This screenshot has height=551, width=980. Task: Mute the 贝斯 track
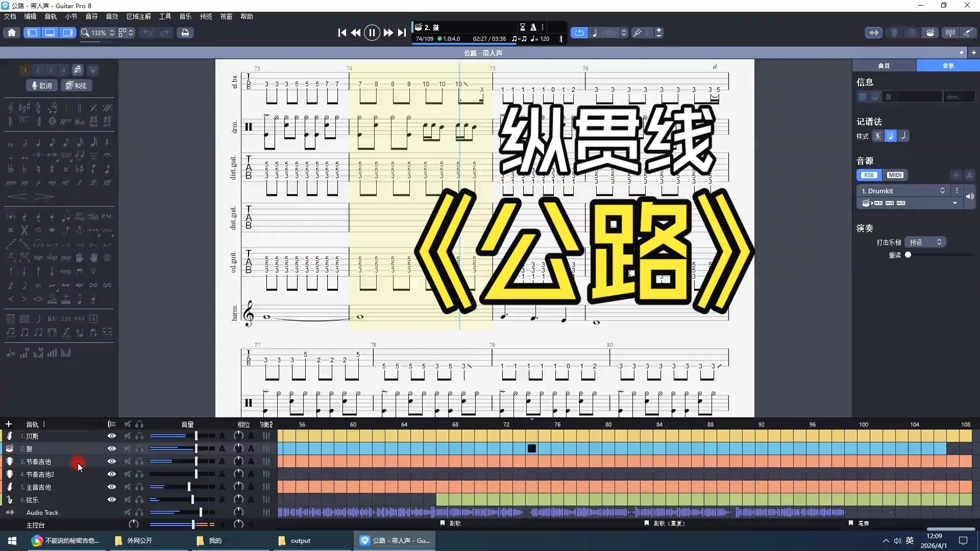coord(128,436)
